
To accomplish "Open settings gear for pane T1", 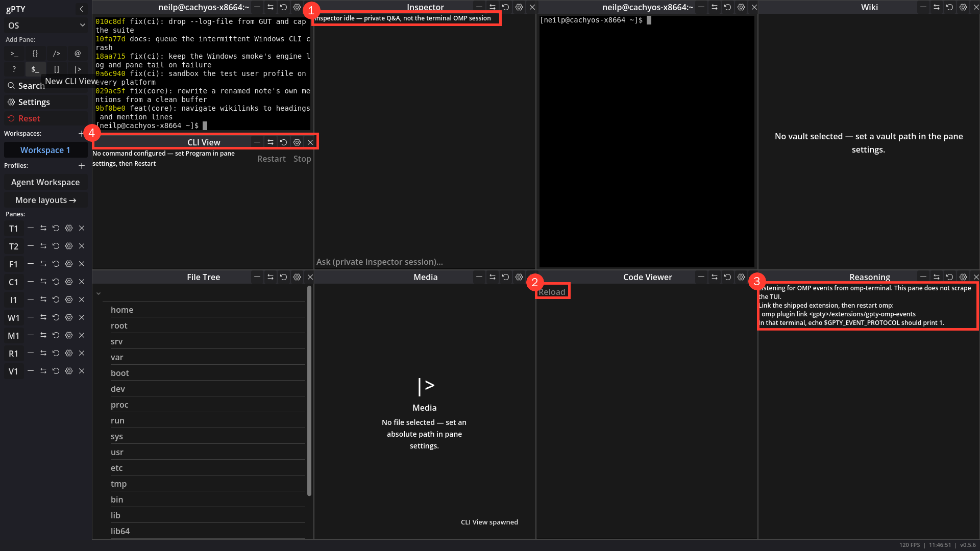I will pos(69,229).
